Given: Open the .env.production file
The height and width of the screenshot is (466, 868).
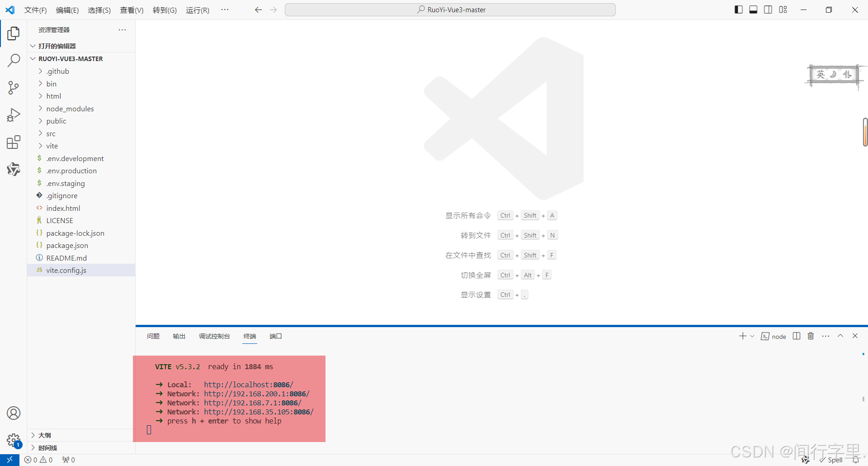Looking at the screenshot, I should click(x=81, y=171).
